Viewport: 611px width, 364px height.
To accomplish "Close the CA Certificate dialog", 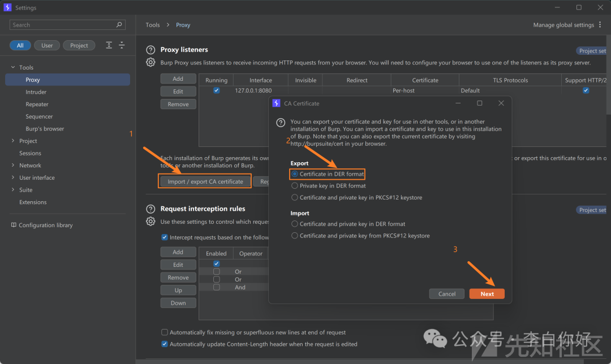I will click(501, 103).
